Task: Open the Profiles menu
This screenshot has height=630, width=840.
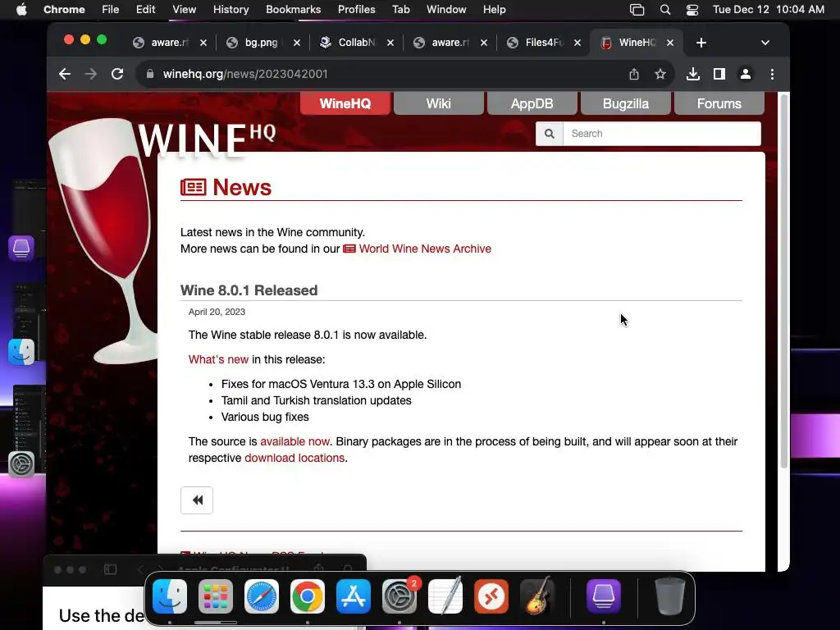Action: click(356, 10)
